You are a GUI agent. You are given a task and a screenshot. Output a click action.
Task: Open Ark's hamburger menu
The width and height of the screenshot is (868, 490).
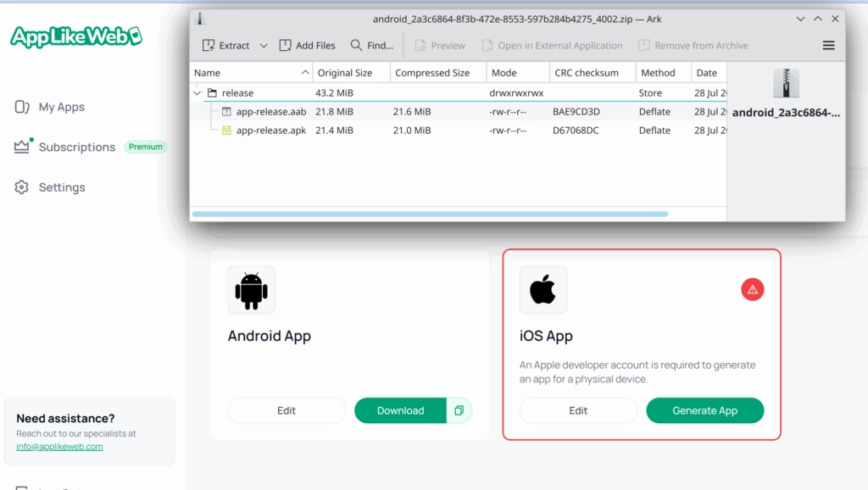coord(828,46)
